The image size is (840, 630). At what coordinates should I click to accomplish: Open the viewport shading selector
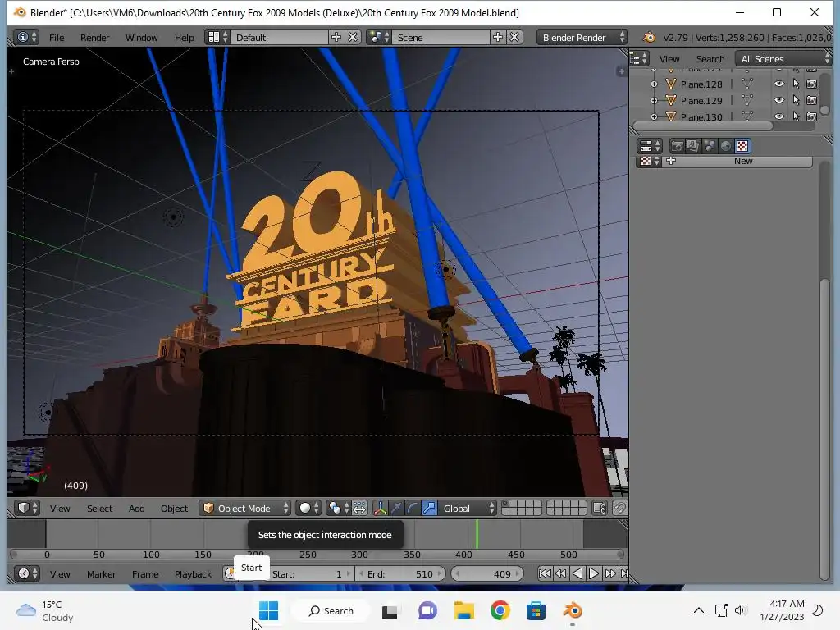(x=308, y=508)
